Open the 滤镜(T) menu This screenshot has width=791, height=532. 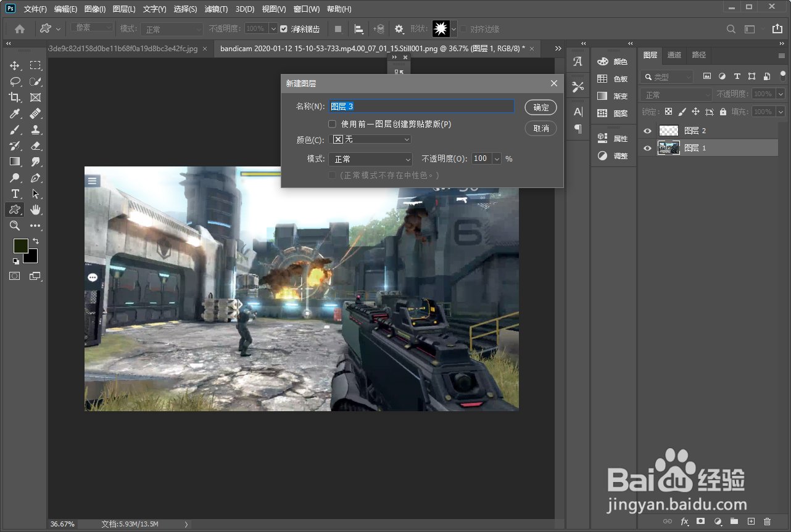pyautogui.click(x=216, y=9)
